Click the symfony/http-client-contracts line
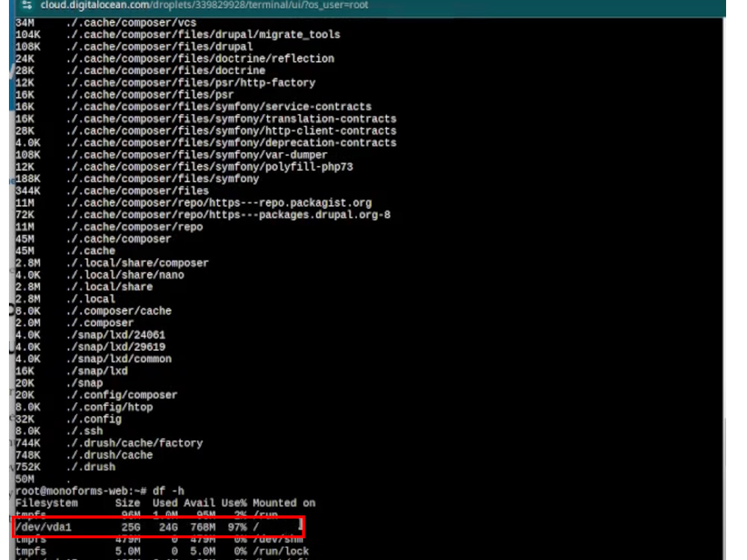This screenshot has width=747, height=560. (206, 131)
